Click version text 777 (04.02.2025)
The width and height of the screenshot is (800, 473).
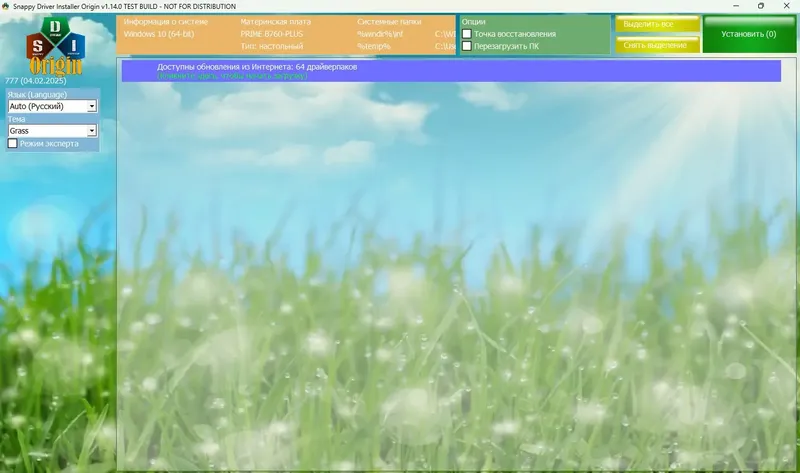[x=36, y=81]
